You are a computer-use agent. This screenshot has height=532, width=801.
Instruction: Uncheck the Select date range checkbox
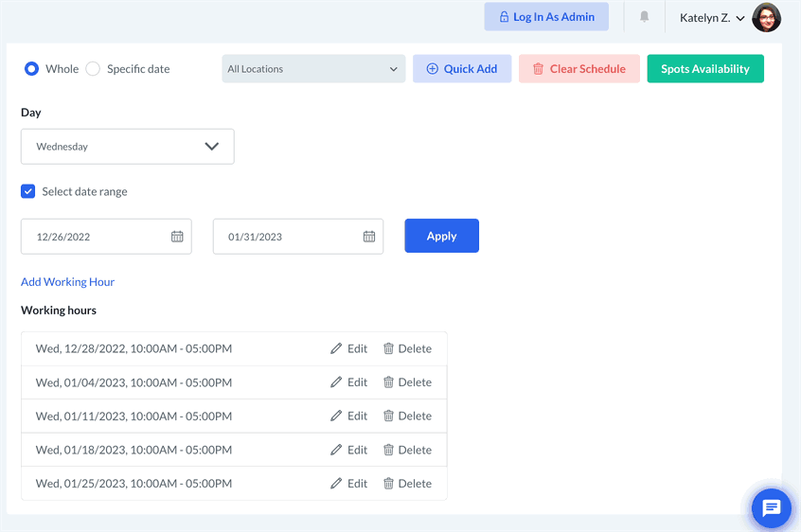tap(28, 191)
